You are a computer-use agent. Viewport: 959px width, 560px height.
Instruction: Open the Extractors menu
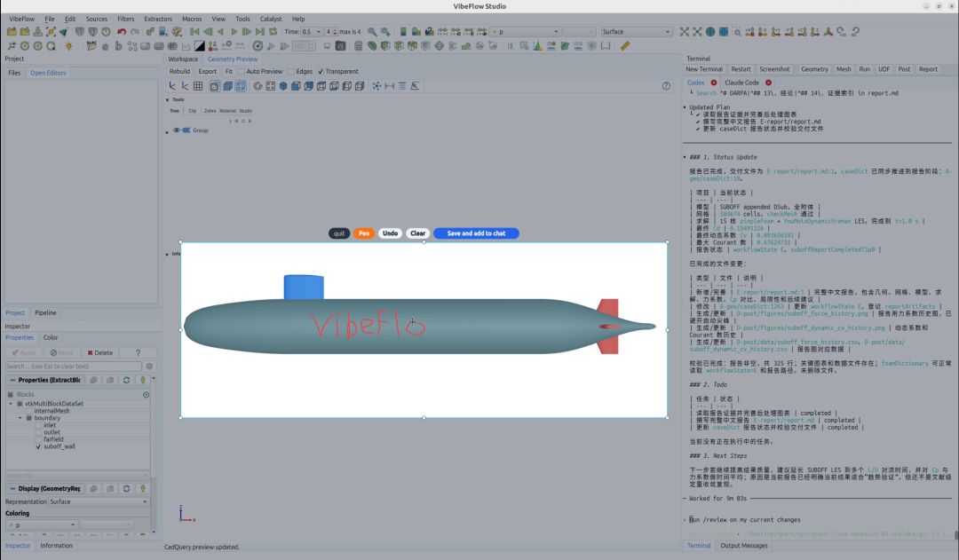[158, 19]
